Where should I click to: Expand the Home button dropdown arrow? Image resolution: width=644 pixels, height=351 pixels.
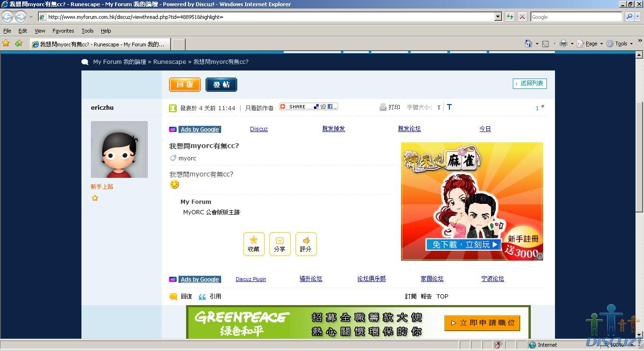click(537, 44)
